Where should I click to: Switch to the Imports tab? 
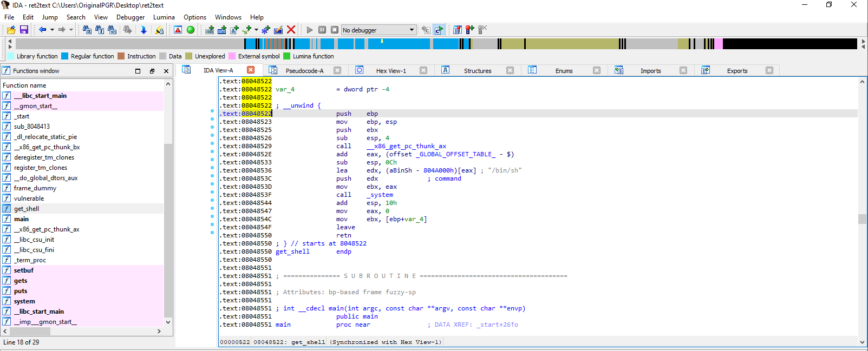650,70
